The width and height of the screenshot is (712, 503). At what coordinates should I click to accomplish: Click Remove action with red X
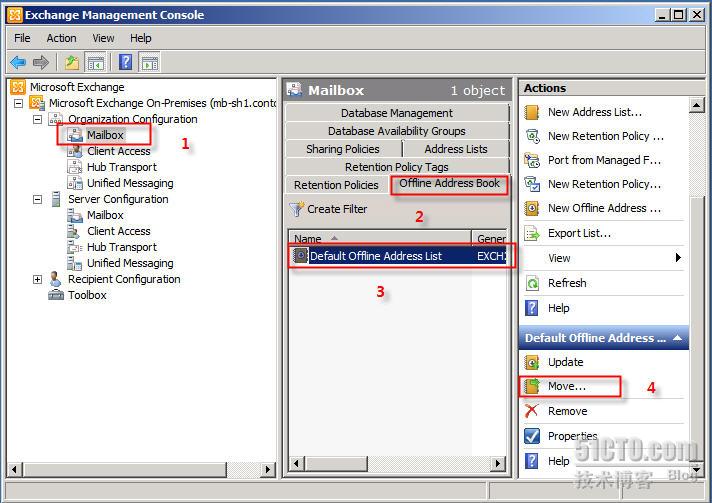[x=567, y=411]
